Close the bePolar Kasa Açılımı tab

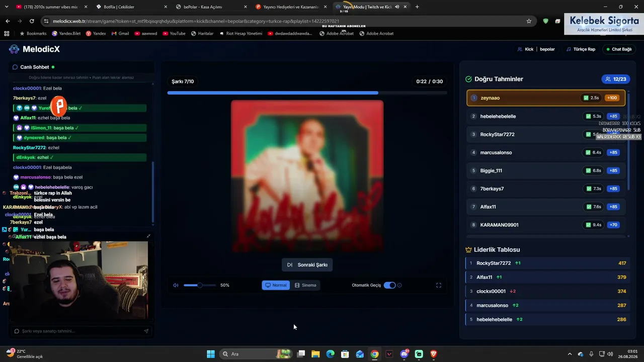point(245,7)
